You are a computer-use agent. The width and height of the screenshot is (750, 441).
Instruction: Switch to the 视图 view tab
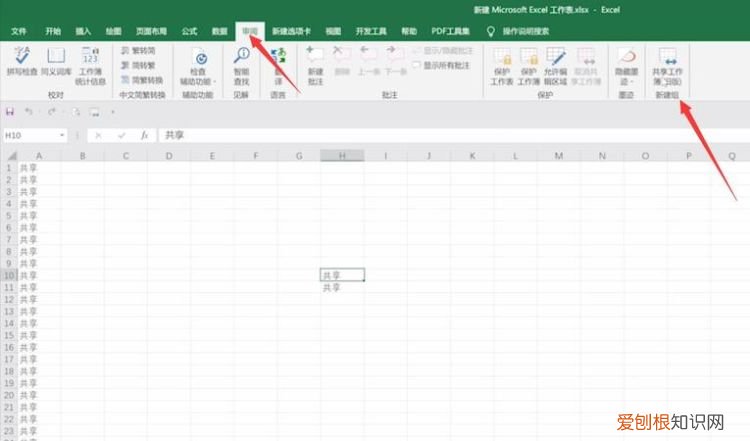point(333,31)
